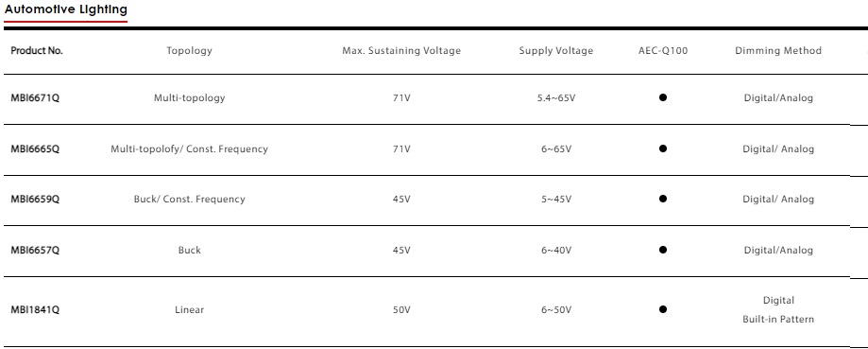868x349 pixels.
Task: Click the AEC-Q100 dot for MBI6657Q
Action: click(663, 250)
